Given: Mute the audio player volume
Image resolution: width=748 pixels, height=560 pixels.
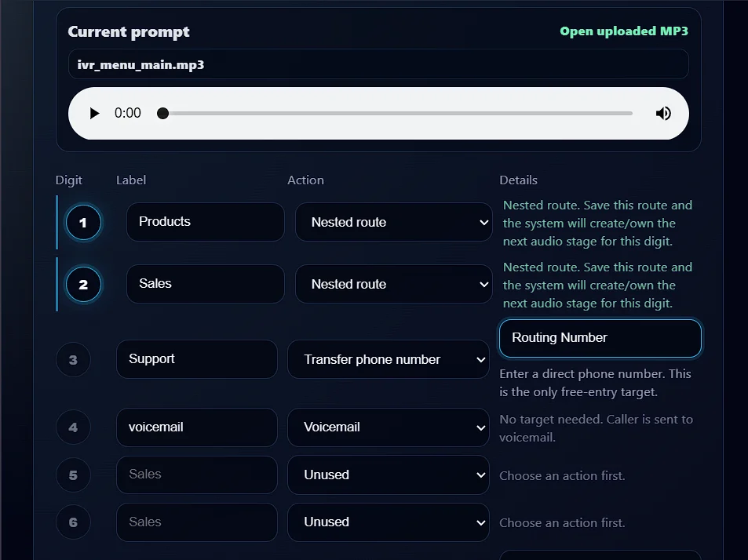Looking at the screenshot, I should (663, 114).
